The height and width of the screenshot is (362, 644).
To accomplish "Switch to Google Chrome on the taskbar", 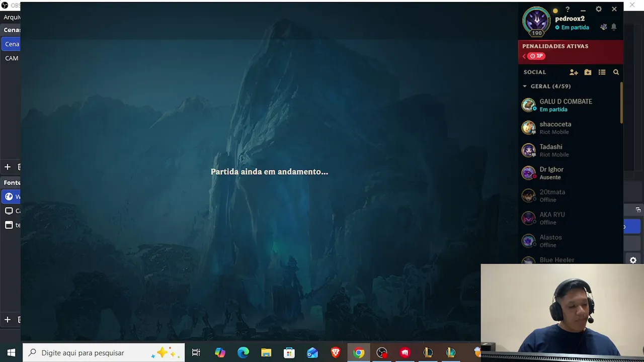I will tap(359, 353).
